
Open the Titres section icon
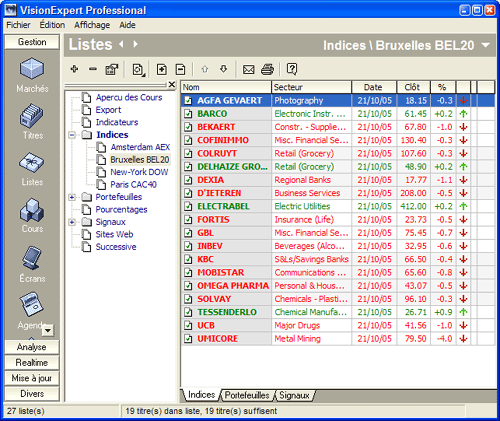click(x=32, y=116)
